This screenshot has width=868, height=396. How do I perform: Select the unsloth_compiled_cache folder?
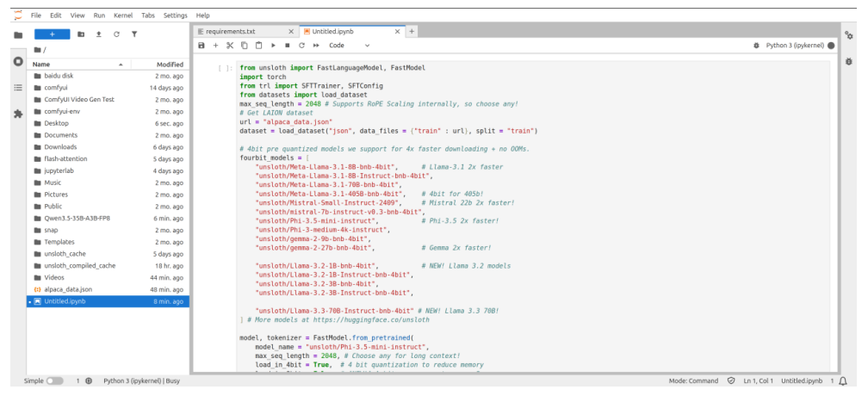click(108, 265)
